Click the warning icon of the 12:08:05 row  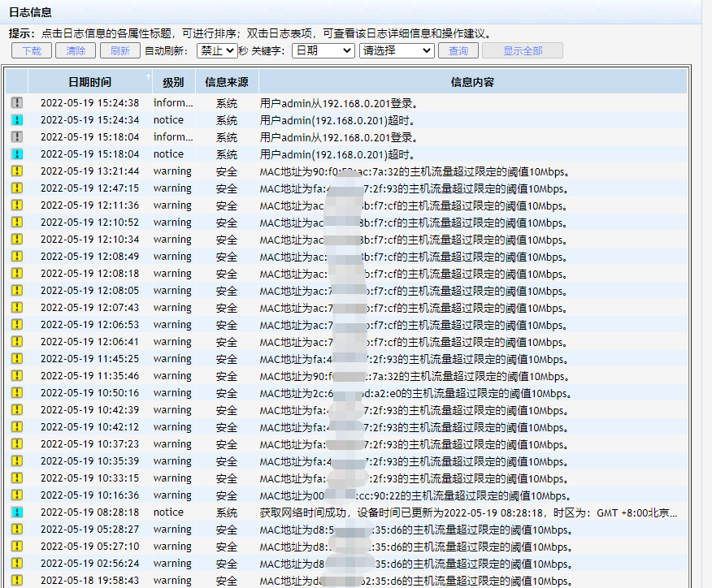point(17,291)
